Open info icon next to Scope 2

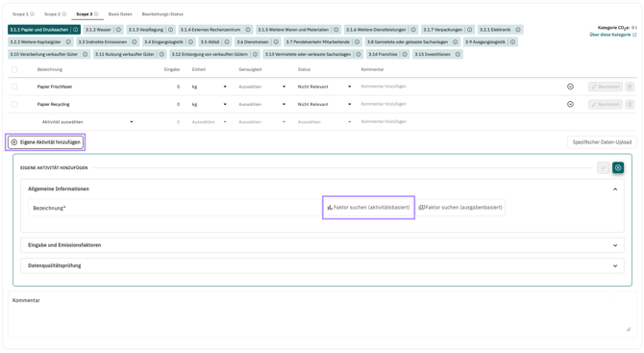64,14
